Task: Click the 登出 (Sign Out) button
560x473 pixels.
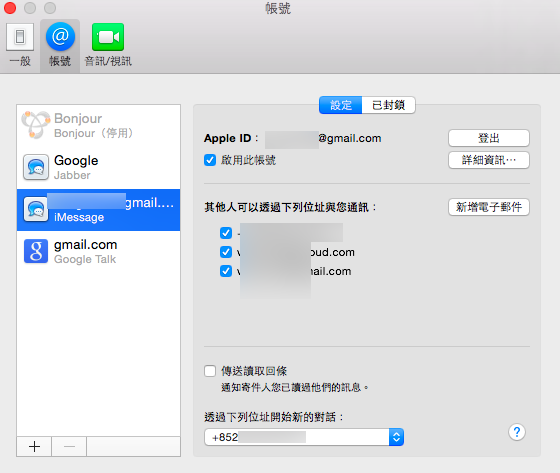Action: click(x=489, y=138)
